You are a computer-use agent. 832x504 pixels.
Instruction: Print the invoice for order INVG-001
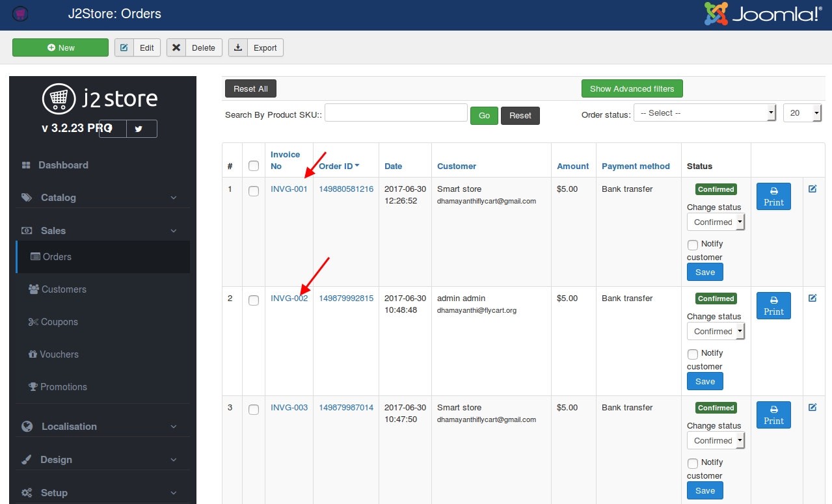[x=773, y=196]
